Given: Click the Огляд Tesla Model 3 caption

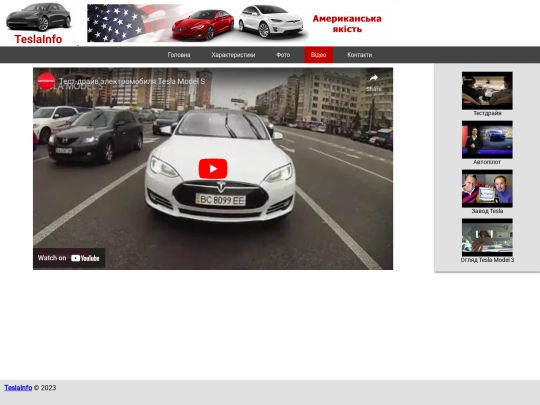Looking at the screenshot, I should click(x=487, y=260).
